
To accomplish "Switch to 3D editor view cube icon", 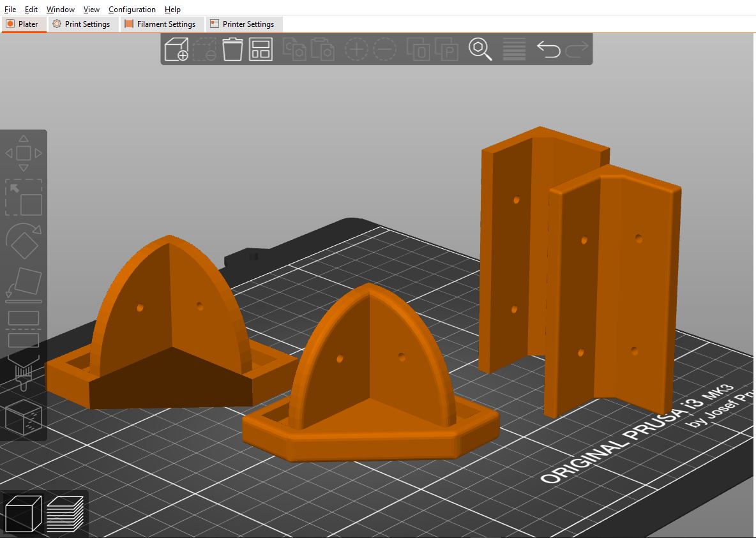I will tap(23, 514).
